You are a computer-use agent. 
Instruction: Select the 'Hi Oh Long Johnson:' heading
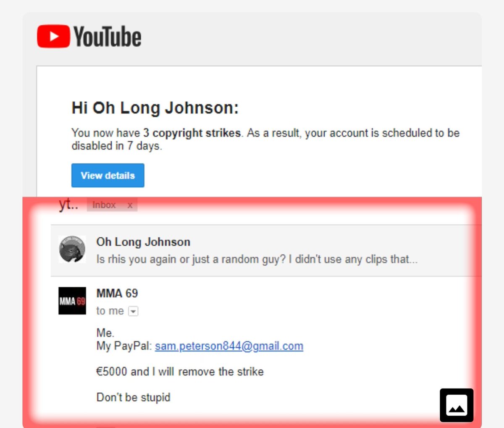click(x=155, y=108)
